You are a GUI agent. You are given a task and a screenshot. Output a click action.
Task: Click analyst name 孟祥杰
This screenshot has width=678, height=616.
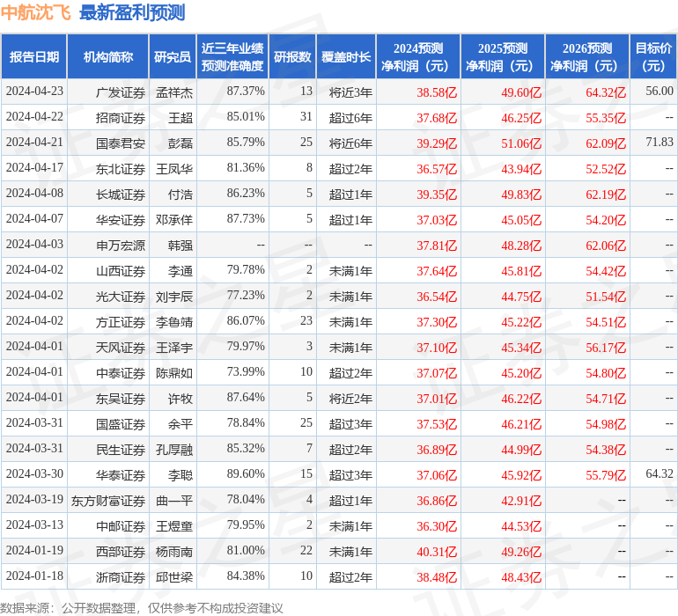tap(174, 92)
